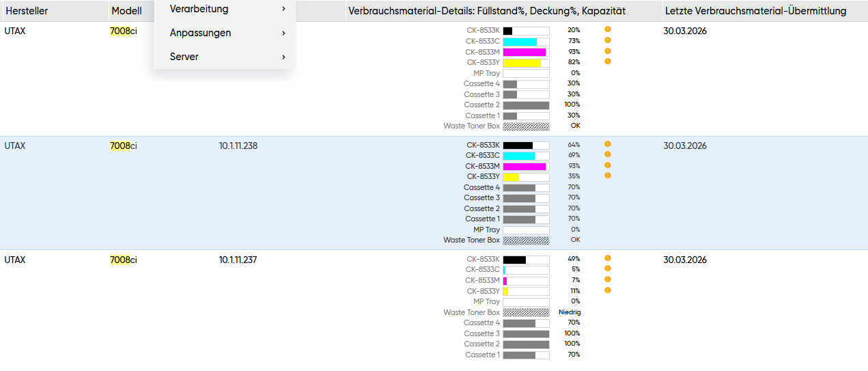The height and width of the screenshot is (371, 868).
Task: Click the Waste Toner Box Niedrig status
Action: [569, 312]
